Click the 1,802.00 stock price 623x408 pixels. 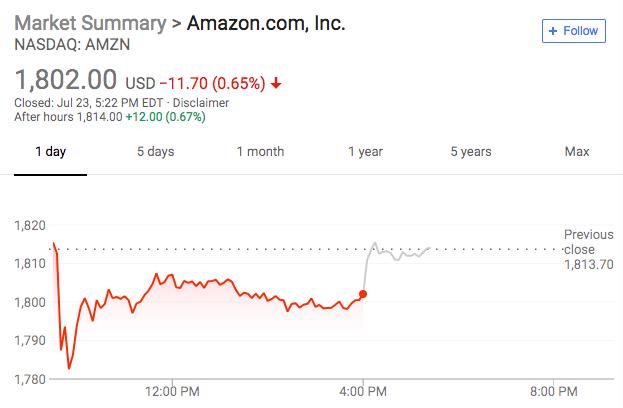60,78
